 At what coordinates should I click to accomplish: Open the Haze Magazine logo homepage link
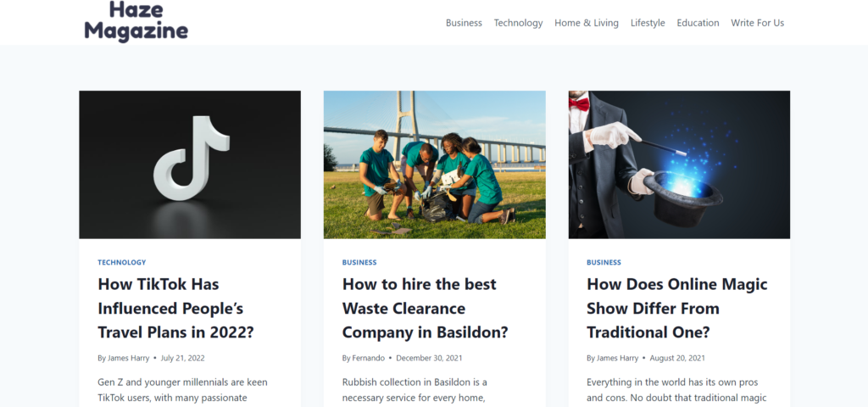point(136,21)
